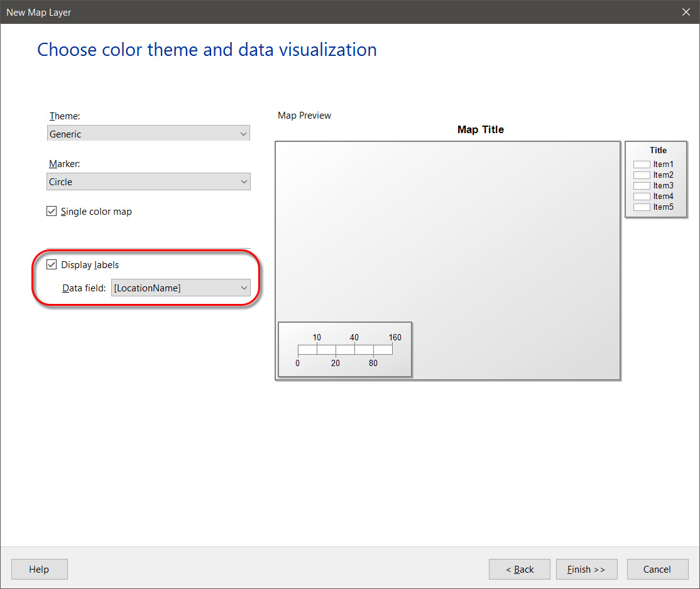
Task: Select the Item5 legend color box
Action: click(641, 207)
